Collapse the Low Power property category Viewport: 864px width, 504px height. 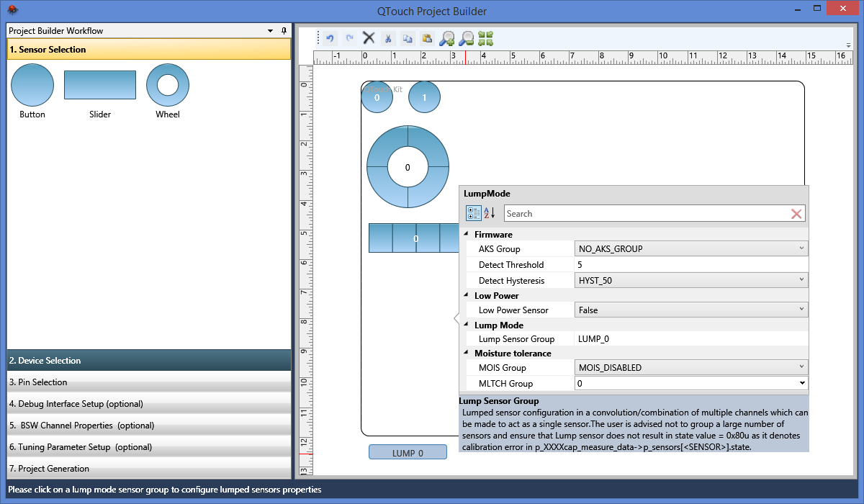coord(466,295)
